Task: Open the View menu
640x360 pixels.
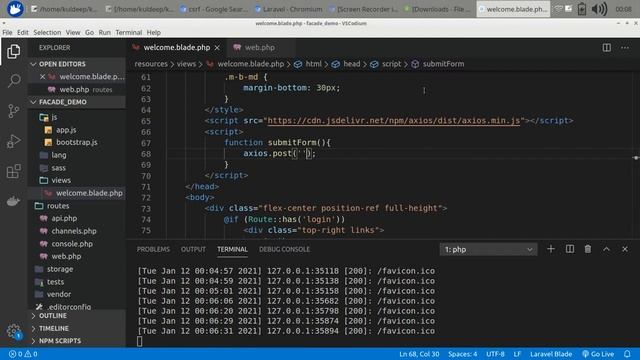Action: pyautogui.click(x=73, y=32)
